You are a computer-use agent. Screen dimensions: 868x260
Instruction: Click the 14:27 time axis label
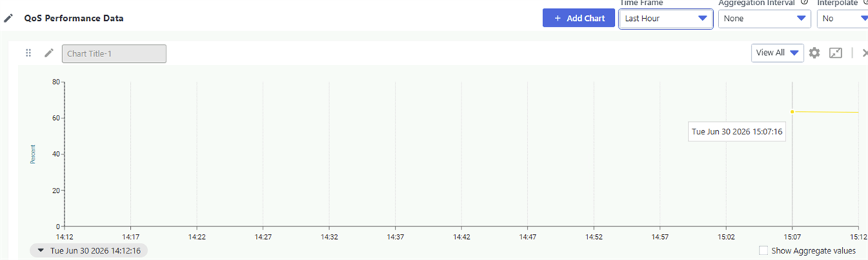(x=263, y=236)
